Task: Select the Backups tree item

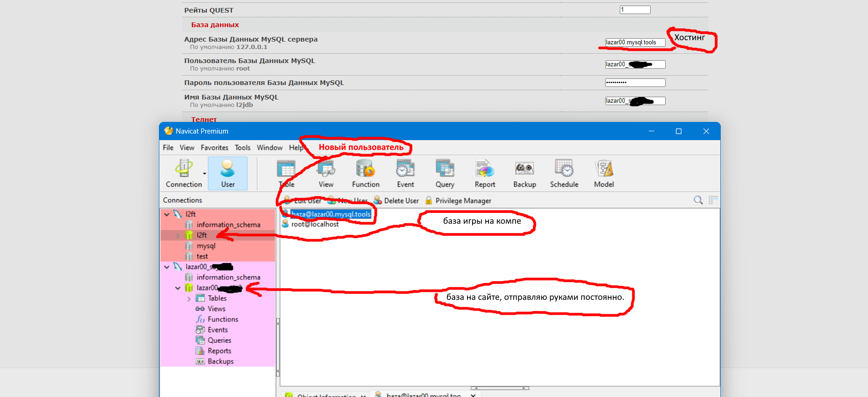Action: (221, 362)
